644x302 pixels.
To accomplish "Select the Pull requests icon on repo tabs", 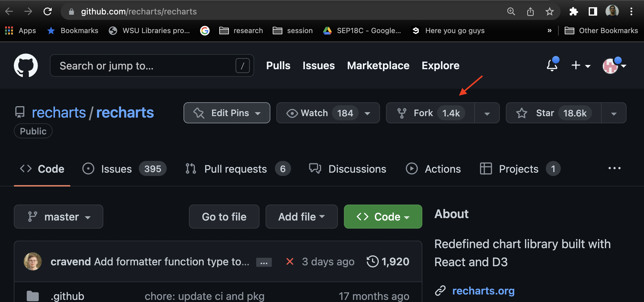I will [190, 168].
